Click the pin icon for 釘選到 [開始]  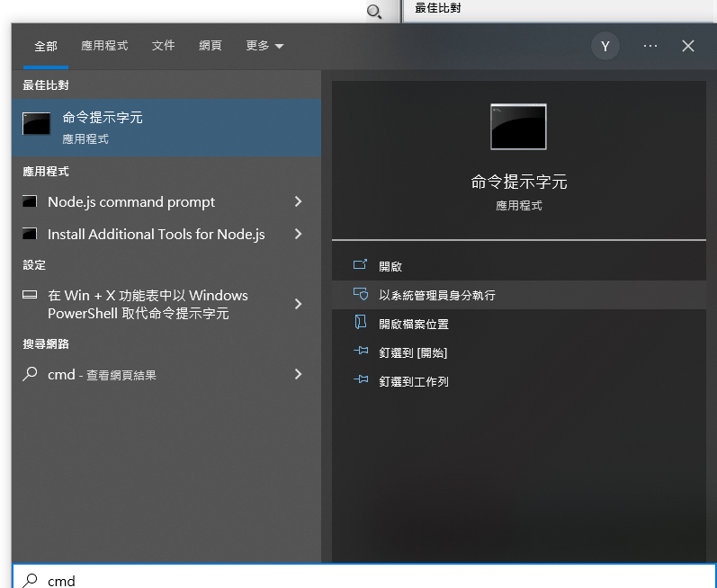361,352
